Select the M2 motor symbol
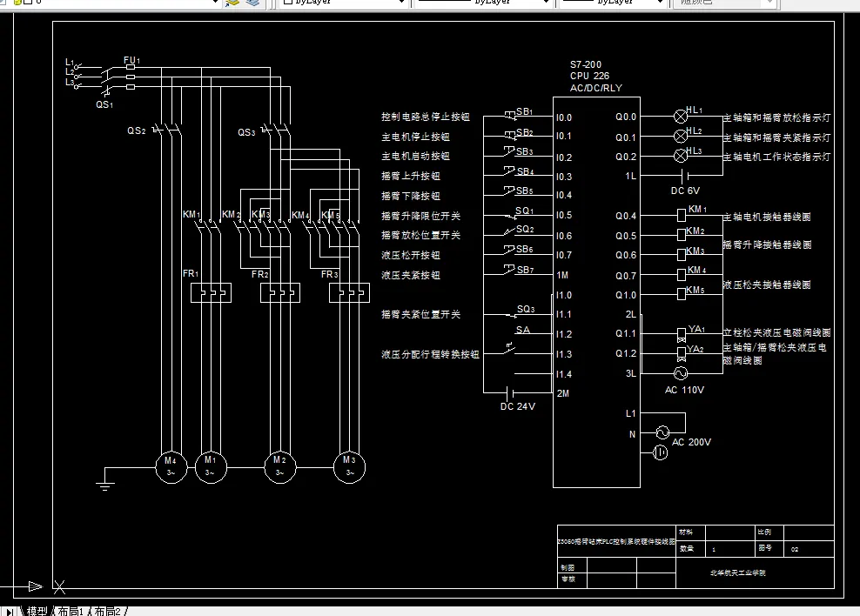This screenshot has height=616, width=860. pos(280,467)
